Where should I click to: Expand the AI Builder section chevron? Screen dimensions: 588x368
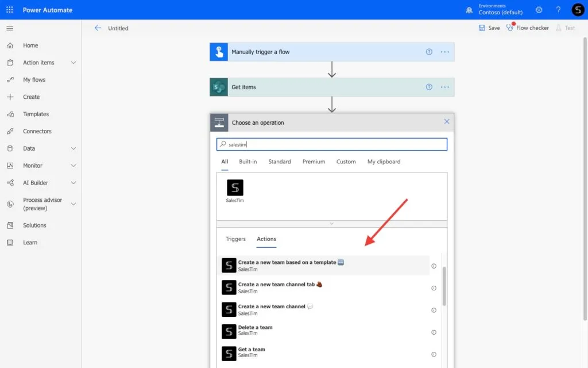tap(73, 183)
